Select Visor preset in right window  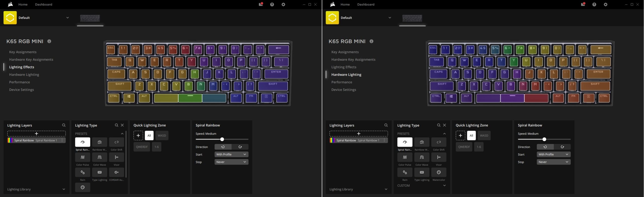click(x=439, y=157)
